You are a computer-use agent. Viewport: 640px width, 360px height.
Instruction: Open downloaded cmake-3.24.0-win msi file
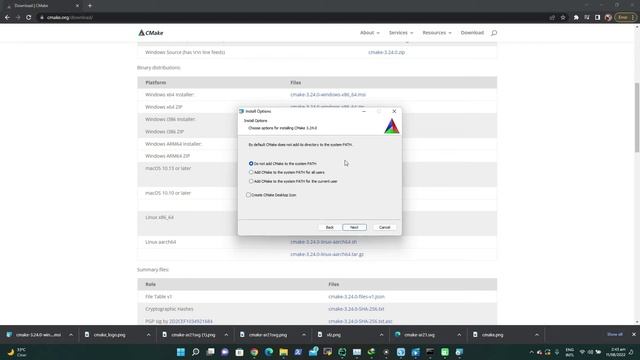click(34, 335)
